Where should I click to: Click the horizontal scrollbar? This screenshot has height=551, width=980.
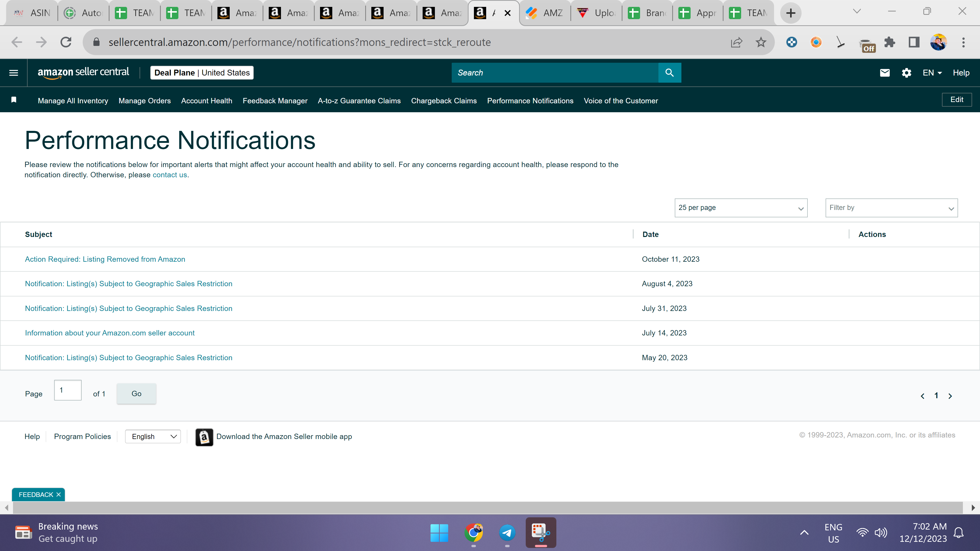pyautogui.click(x=488, y=508)
